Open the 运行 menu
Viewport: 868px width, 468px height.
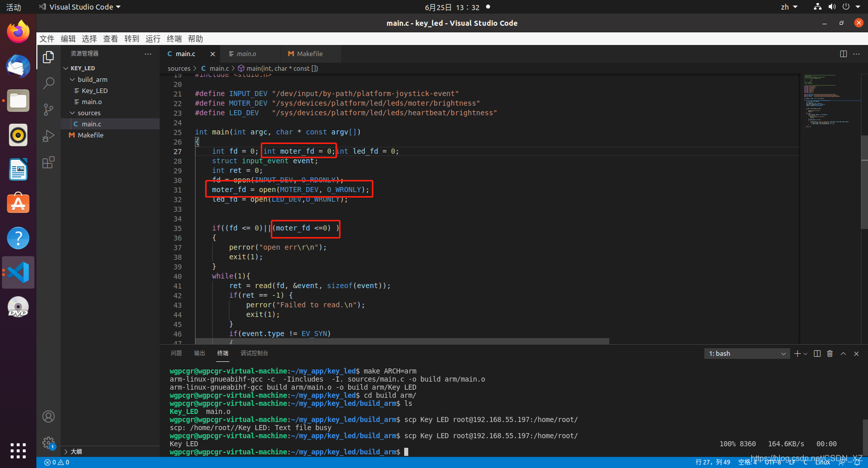153,39
